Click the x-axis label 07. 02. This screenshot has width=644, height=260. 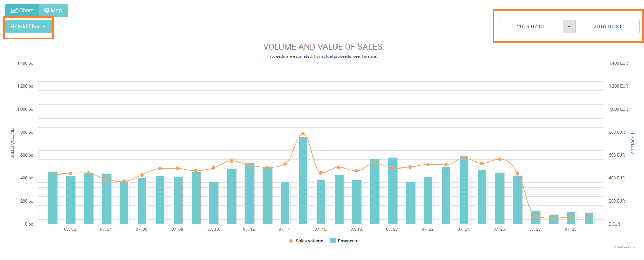(70, 229)
